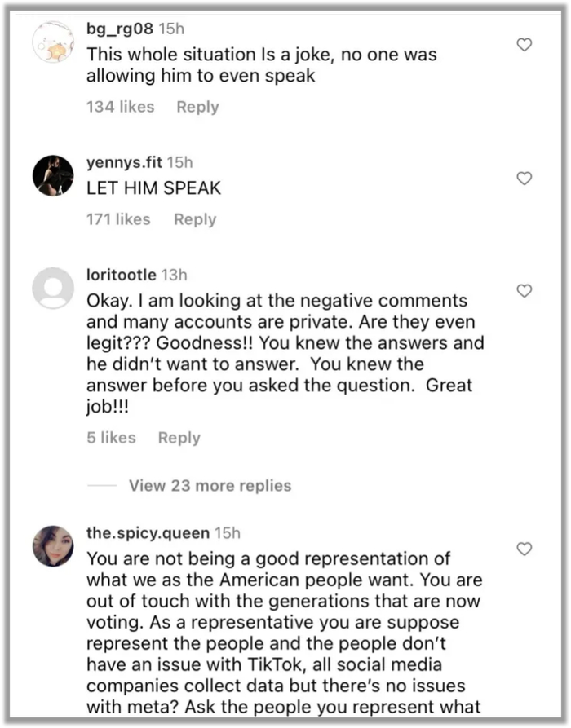Viewport: 571px width, 728px height.
Task: View the 134 likes list
Action: click(x=120, y=107)
